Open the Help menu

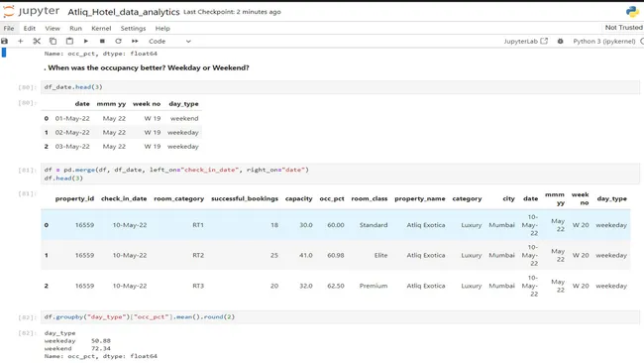click(x=162, y=29)
